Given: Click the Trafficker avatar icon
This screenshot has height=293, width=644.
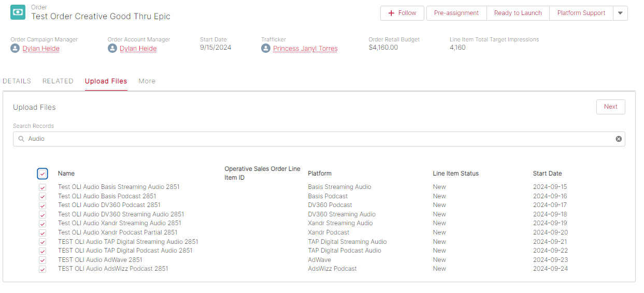Looking at the screenshot, I should point(266,48).
